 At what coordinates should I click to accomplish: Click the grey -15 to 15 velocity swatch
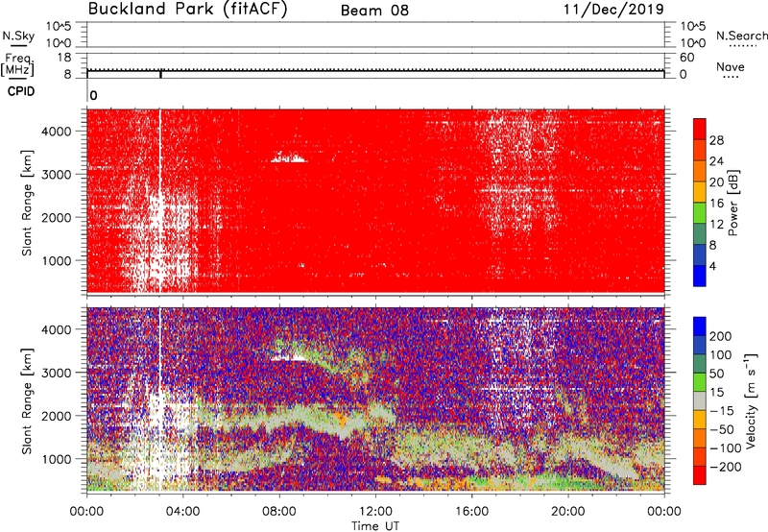tap(700, 400)
